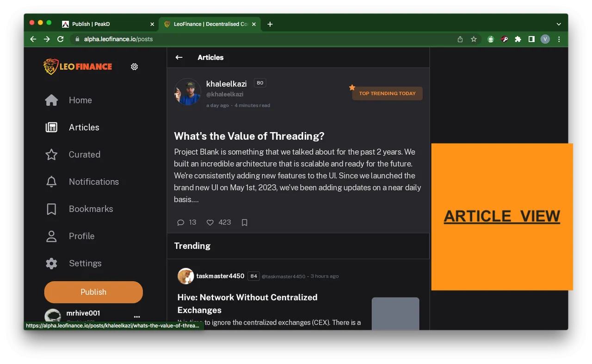Expand the tab search chevron
This screenshot has height=364, width=592.
pos(559,24)
